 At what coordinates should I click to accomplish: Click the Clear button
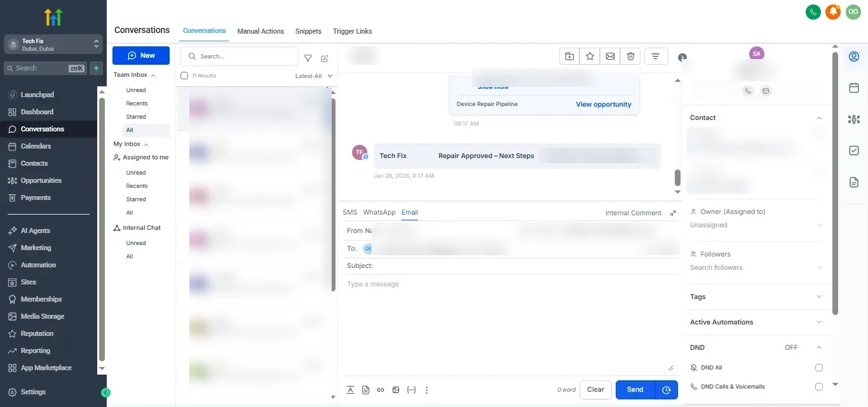[x=595, y=390]
